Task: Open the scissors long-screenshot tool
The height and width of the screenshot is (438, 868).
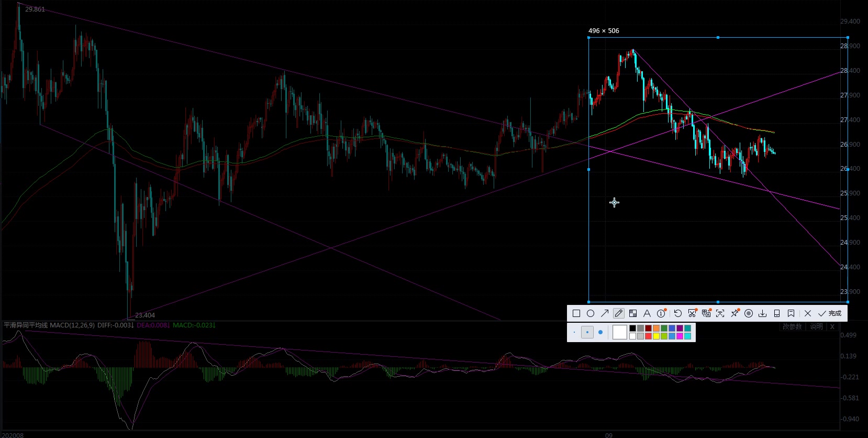Action: click(x=692, y=313)
